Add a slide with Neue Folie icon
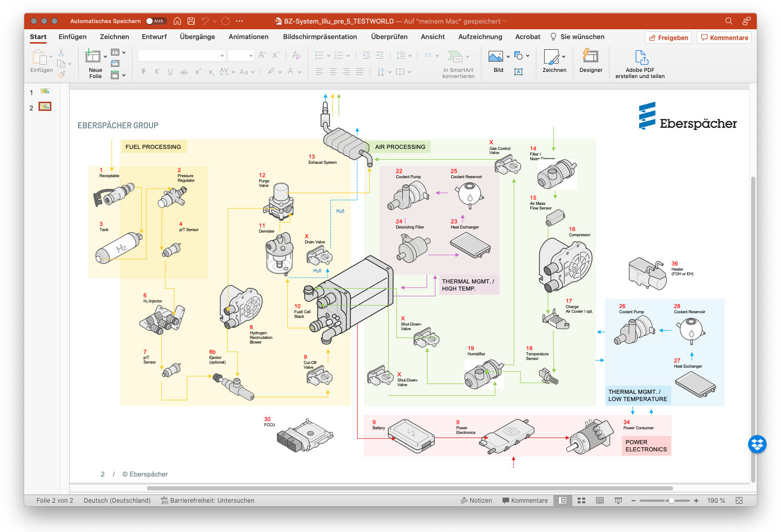Screen dimensions: 781x532 93,56
